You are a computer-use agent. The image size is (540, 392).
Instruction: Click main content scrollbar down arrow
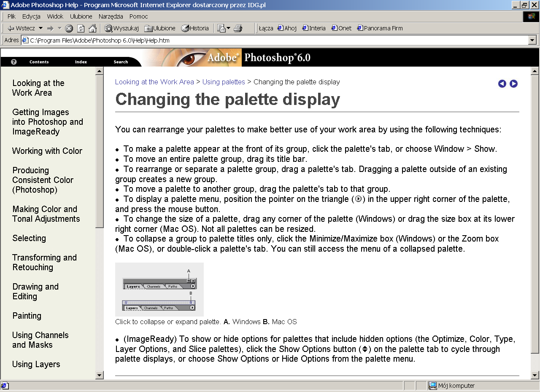point(535,375)
